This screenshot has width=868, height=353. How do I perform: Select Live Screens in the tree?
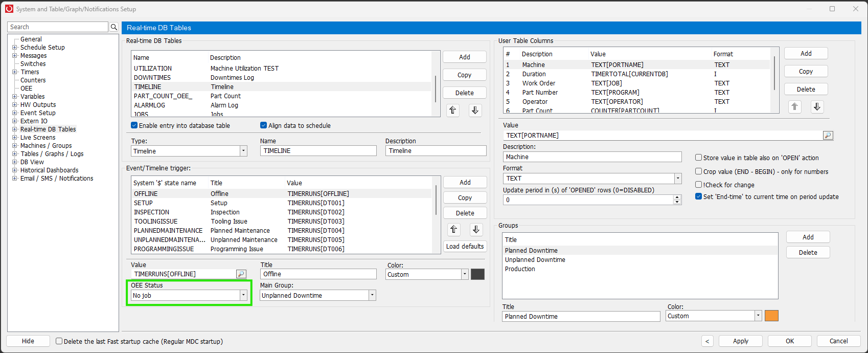pyautogui.click(x=38, y=138)
